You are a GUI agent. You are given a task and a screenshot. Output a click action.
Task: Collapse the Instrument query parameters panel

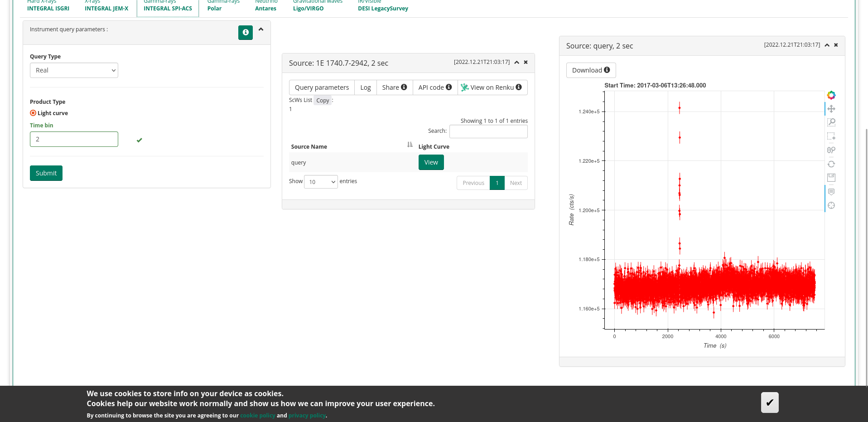coord(261,29)
